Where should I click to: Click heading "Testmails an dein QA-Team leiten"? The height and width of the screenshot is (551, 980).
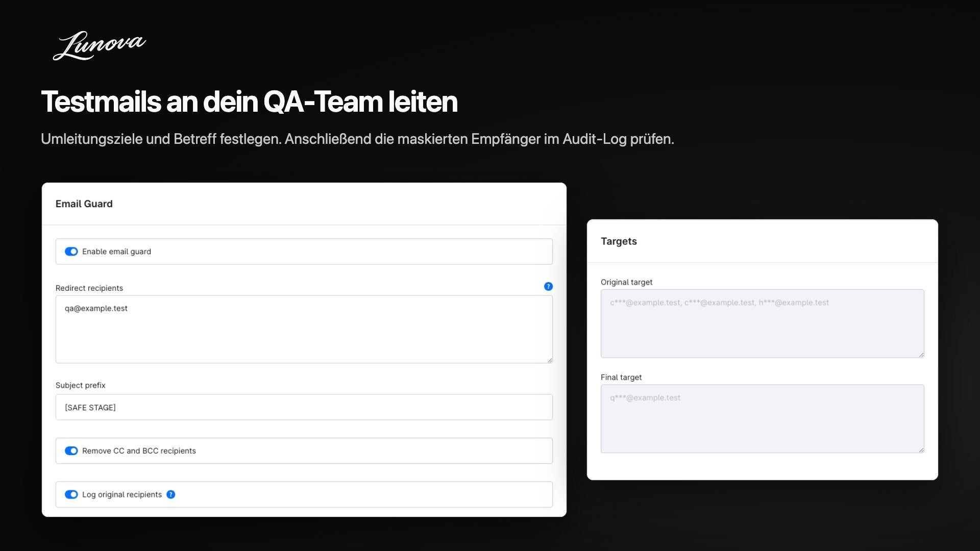[x=249, y=102]
